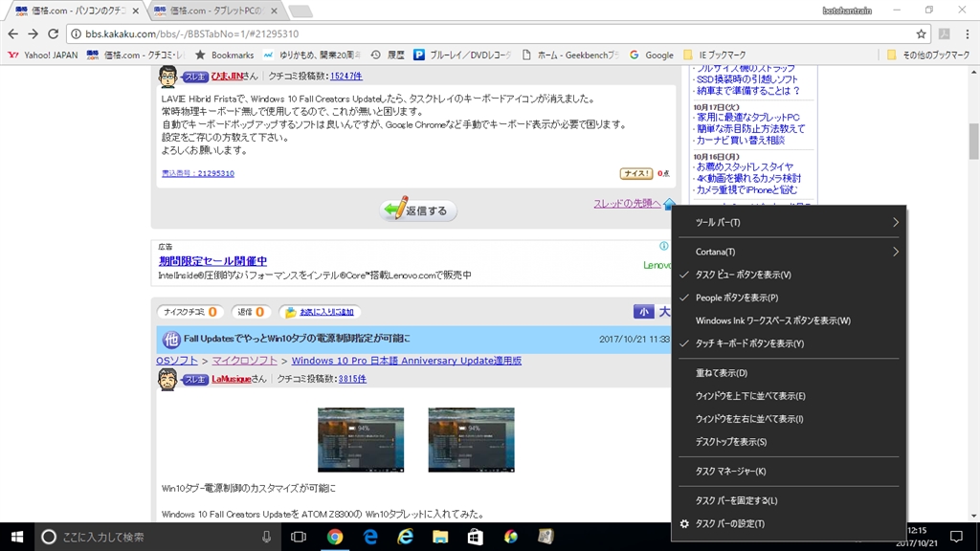Click the Chrome taskbar icon

point(335,537)
